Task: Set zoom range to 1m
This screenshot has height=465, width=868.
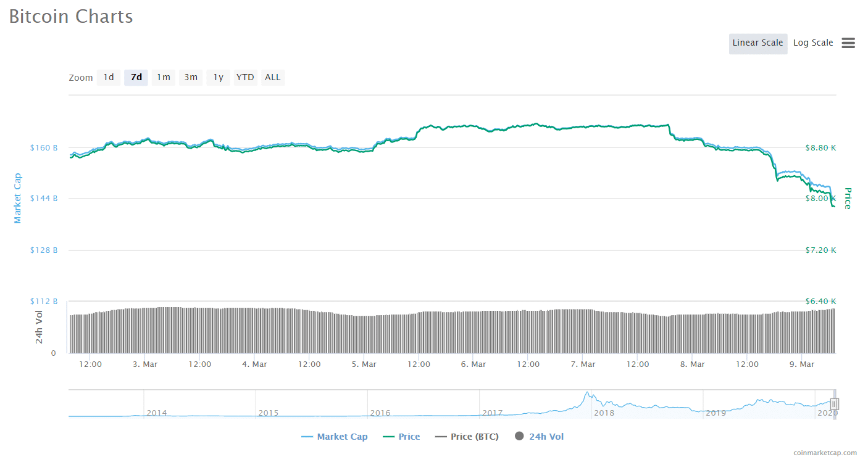Action: pyautogui.click(x=163, y=77)
